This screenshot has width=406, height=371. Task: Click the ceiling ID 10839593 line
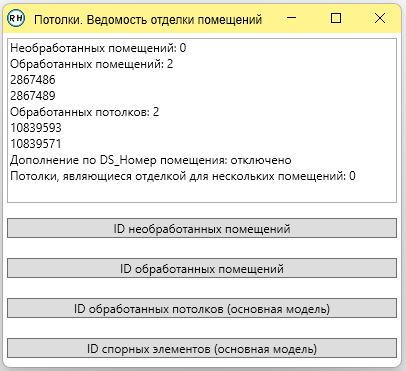click(x=36, y=128)
